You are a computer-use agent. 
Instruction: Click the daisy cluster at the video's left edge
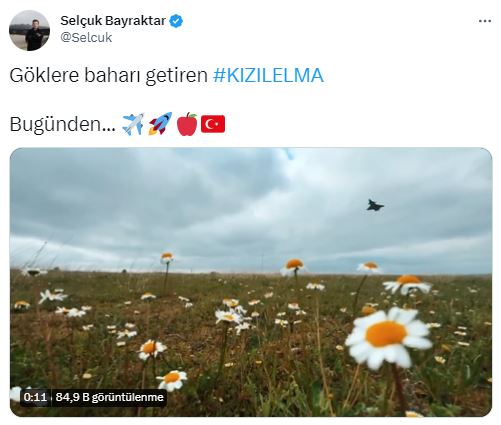(x=22, y=305)
